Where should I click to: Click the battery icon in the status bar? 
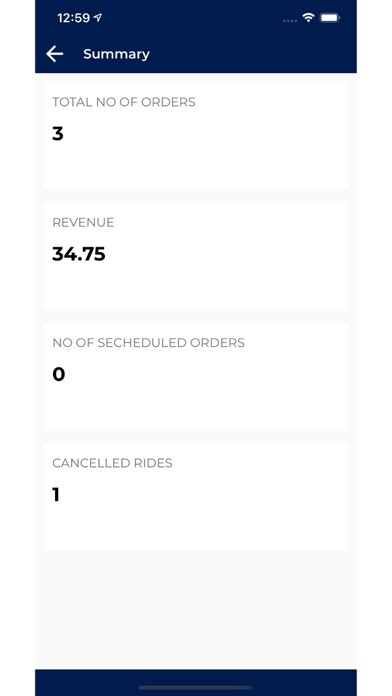point(330,18)
